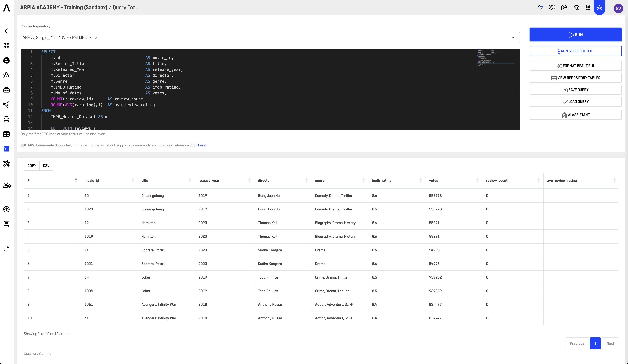Follow the 'Click Here!' reference link
628x364 pixels.
(198, 145)
